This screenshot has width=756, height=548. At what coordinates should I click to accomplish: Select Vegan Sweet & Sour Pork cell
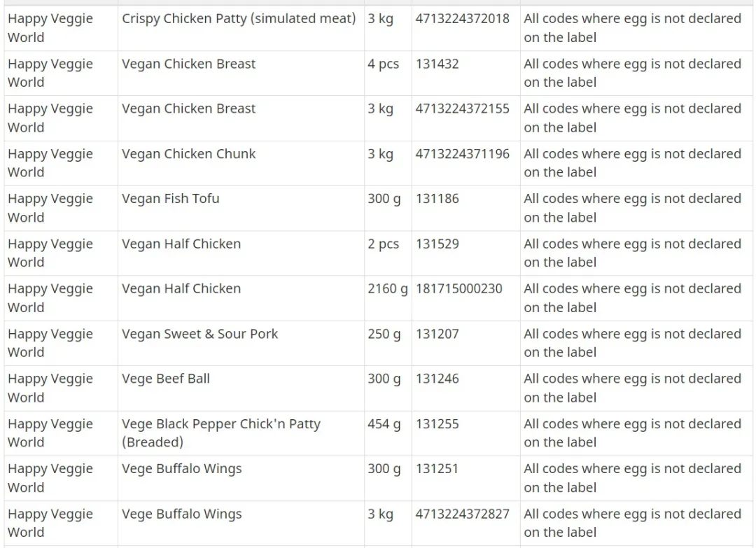(241, 344)
